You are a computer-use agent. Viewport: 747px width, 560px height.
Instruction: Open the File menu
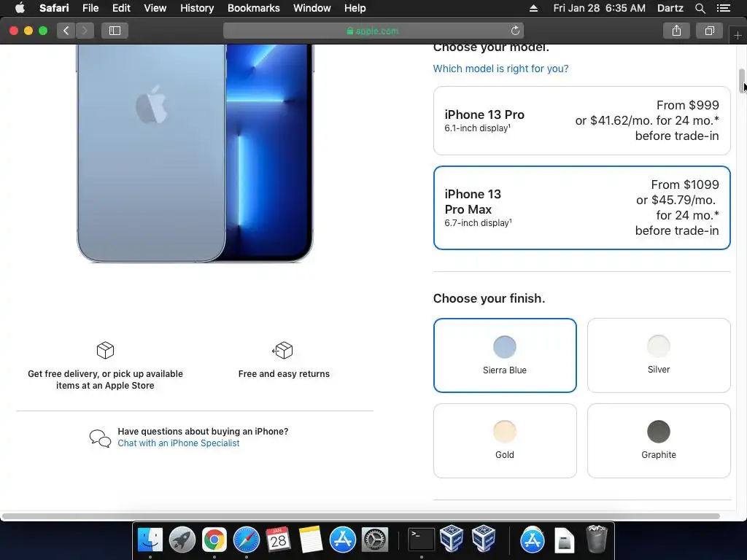pyautogui.click(x=90, y=8)
